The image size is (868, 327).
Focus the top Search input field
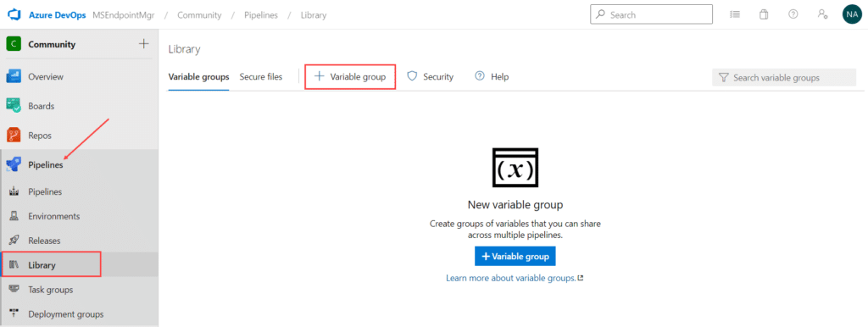point(652,15)
